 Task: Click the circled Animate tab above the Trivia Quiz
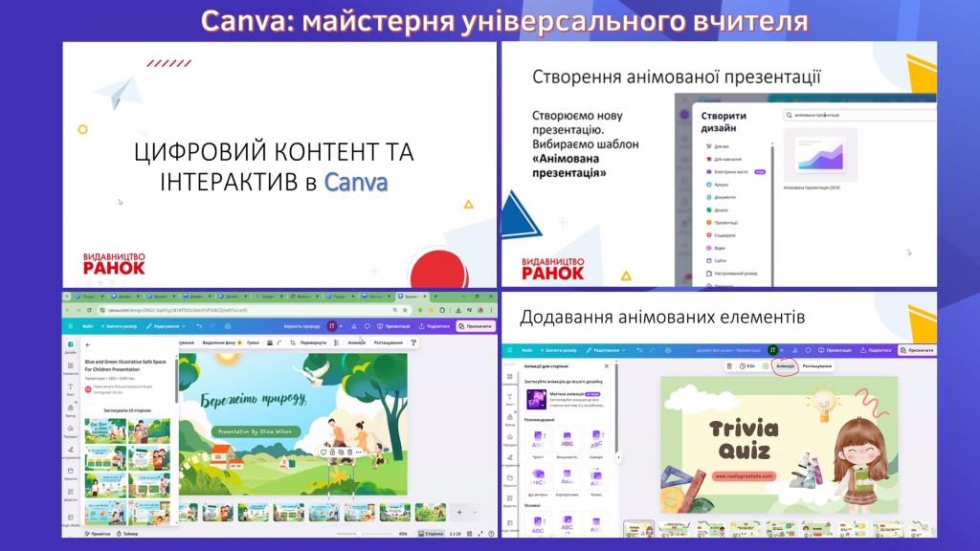click(x=785, y=365)
